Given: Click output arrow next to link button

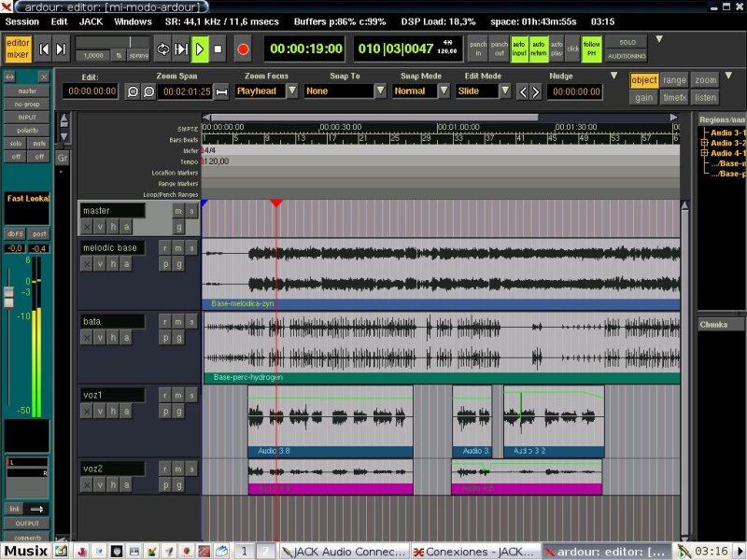Looking at the screenshot, I should [x=36, y=509].
